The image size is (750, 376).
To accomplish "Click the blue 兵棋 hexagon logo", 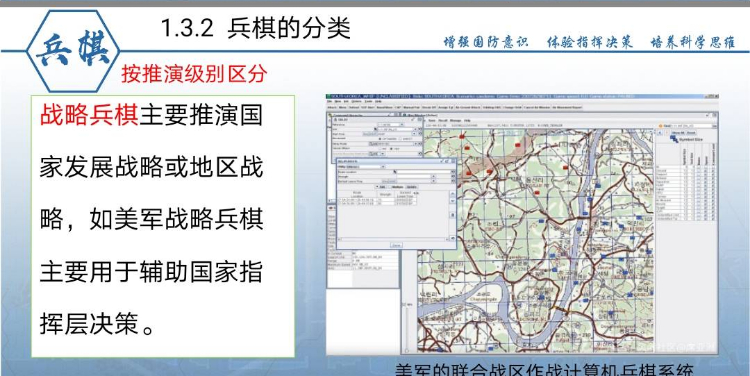I will pos(73,51).
